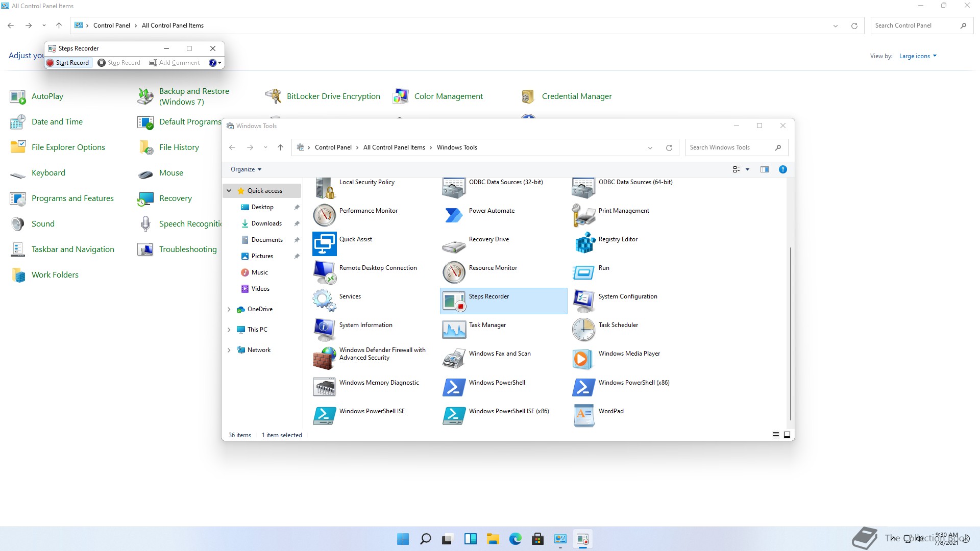Expand the OneDrive tree node
Screen dimensions: 980x551
[229, 309]
